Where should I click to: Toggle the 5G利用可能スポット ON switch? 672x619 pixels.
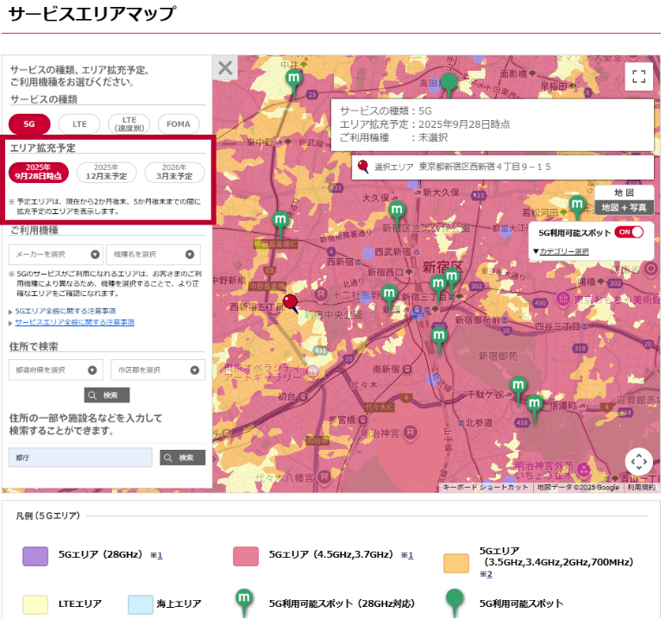[x=629, y=232]
